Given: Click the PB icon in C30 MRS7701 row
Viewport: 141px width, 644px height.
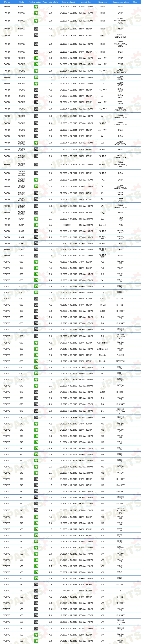Looking at the screenshot, I should [36, 361].
